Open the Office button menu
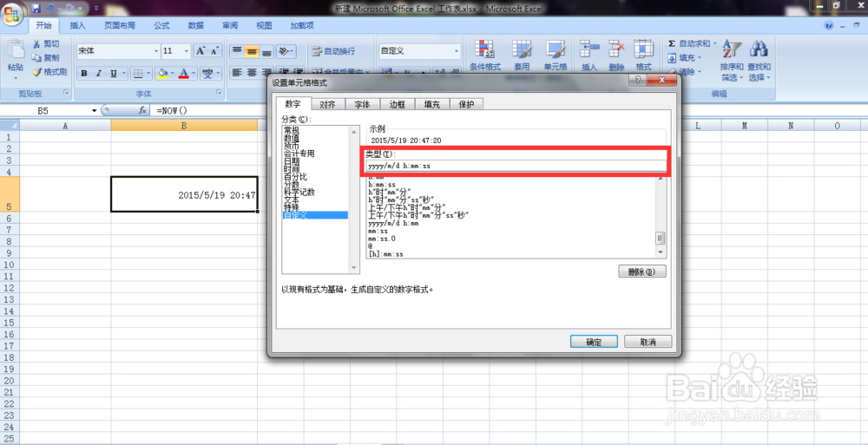This screenshot has height=445, width=868. click(12, 13)
